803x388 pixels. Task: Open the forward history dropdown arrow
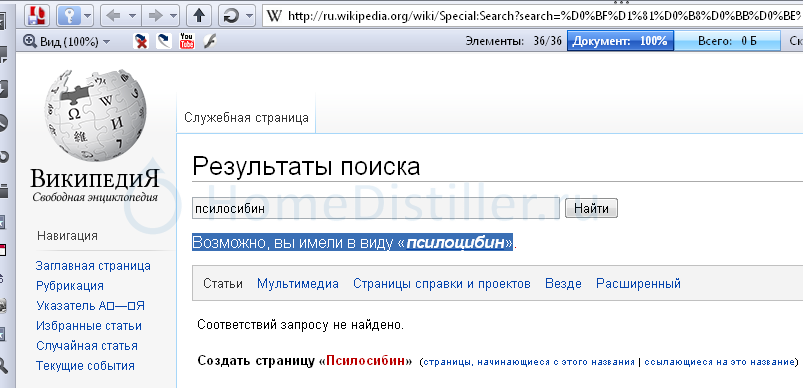(174, 16)
